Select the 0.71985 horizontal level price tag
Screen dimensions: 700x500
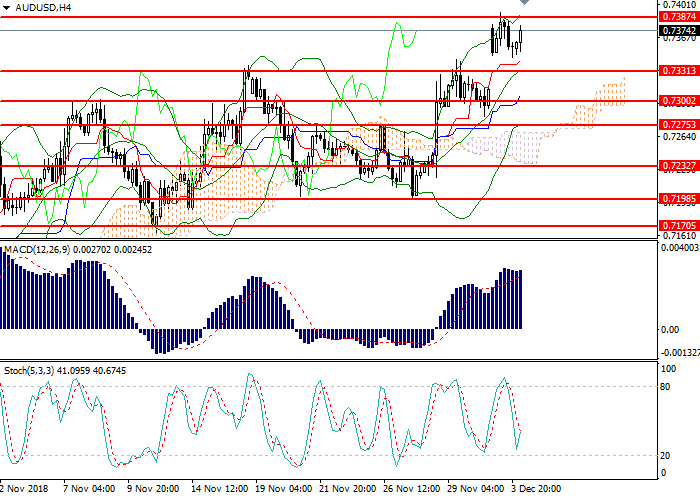click(x=678, y=199)
